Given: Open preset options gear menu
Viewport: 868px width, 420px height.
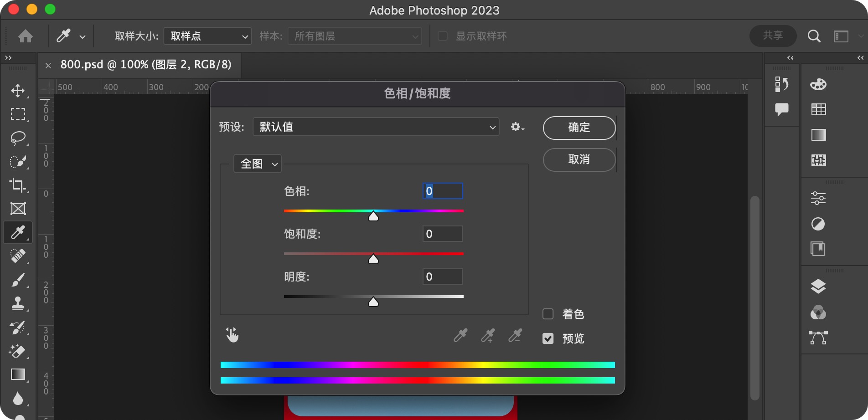Looking at the screenshot, I should point(517,127).
